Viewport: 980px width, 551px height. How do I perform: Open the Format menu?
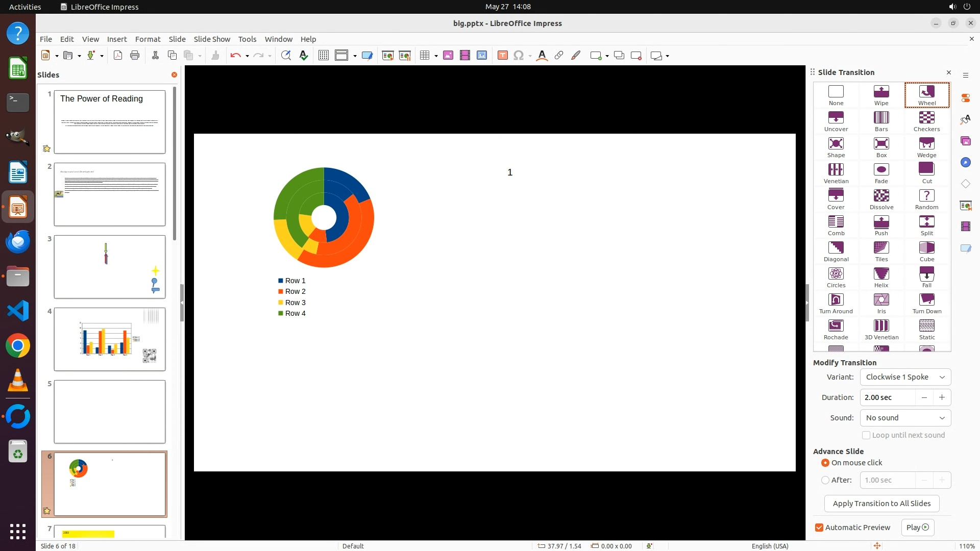click(148, 39)
